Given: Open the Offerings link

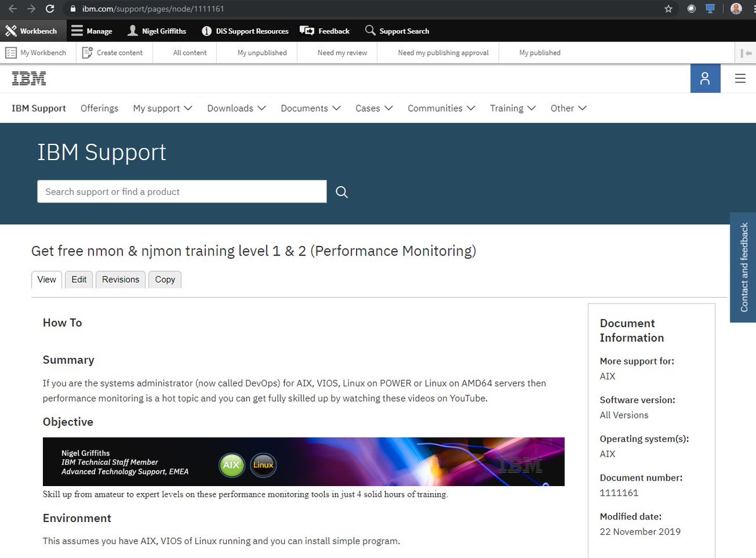Looking at the screenshot, I should tap(100, 108).
